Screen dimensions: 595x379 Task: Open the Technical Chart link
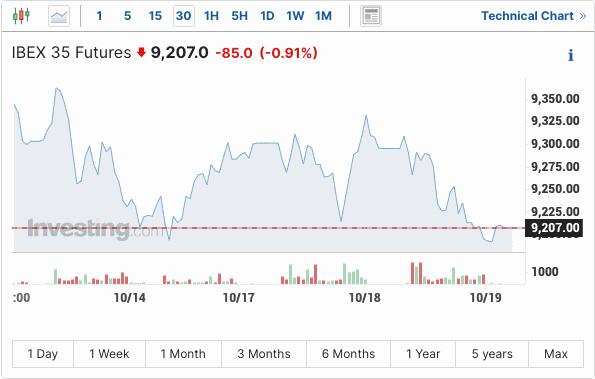tap(534, 16)
